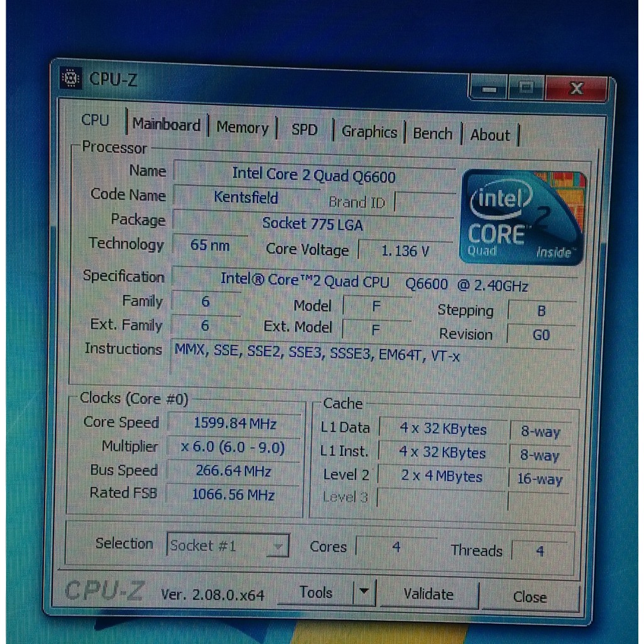Viewport: 644px width, 644px height.
Task: Open the Graphics tab
Action: click(369, 132)
